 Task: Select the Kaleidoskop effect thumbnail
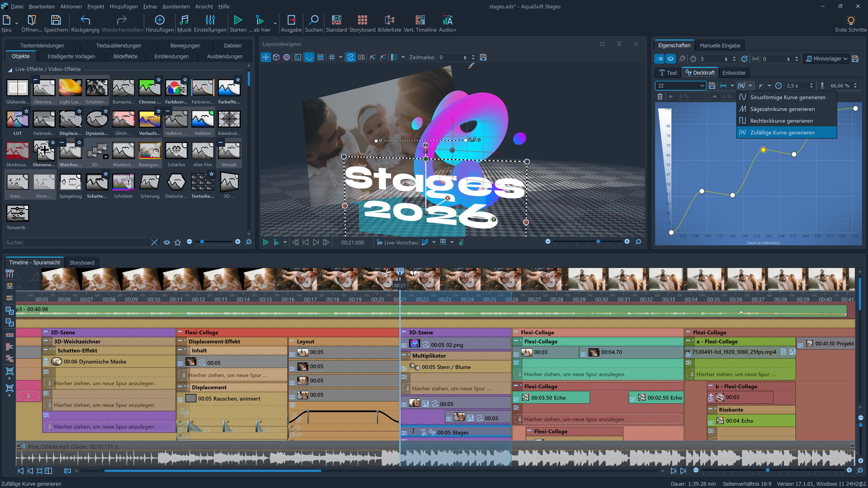coord(229,120)
